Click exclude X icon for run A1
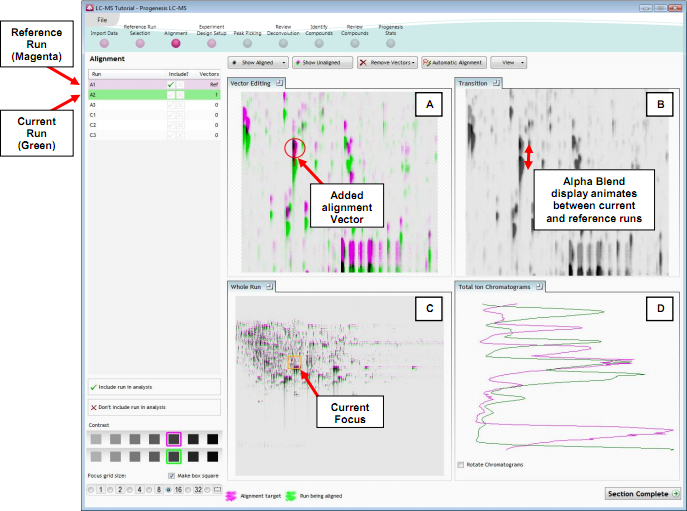687x511 pixels. (x=181, y=85)
